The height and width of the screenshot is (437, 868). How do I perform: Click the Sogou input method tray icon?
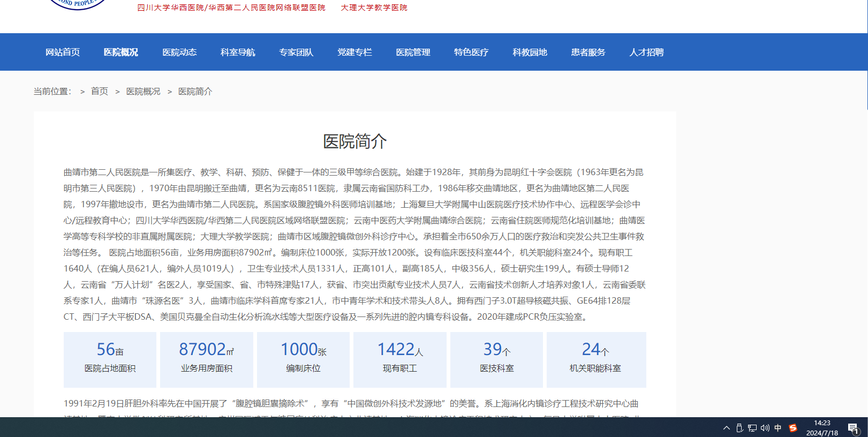tap(793, 427)
